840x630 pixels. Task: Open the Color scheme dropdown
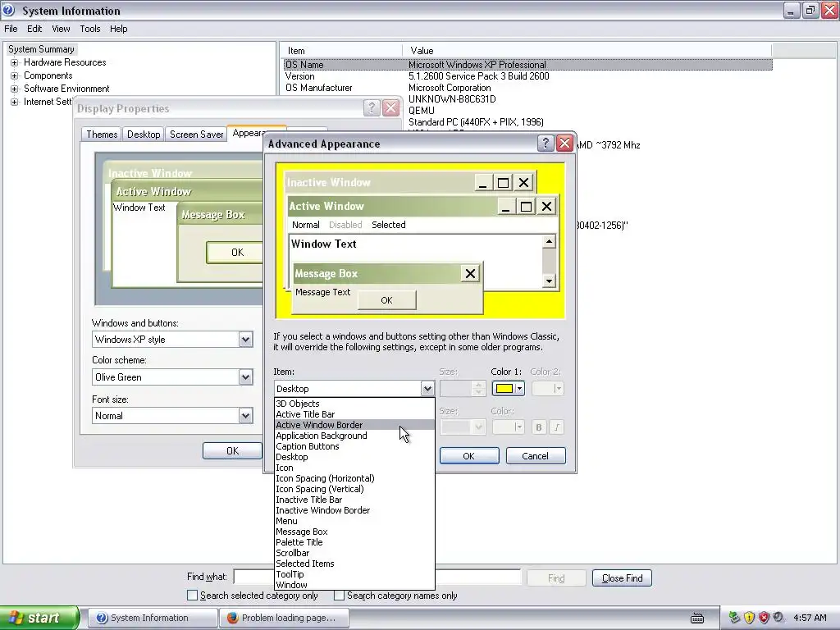245,377
